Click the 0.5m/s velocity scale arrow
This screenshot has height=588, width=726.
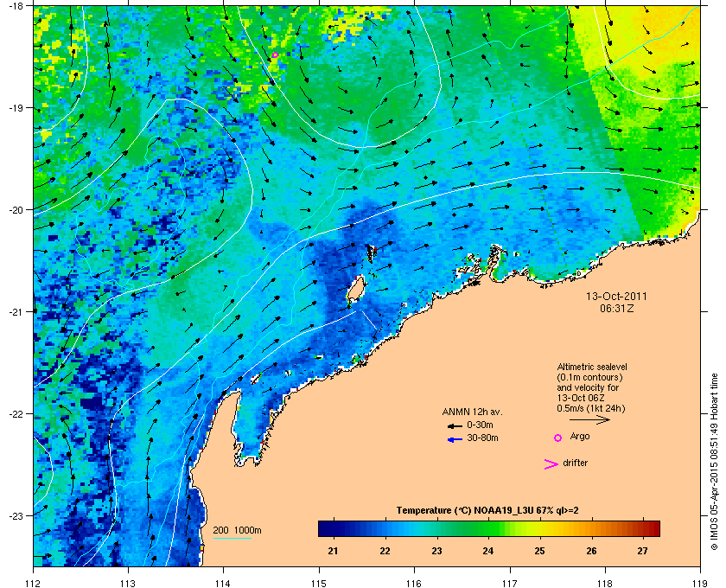(x=589, y=419)
